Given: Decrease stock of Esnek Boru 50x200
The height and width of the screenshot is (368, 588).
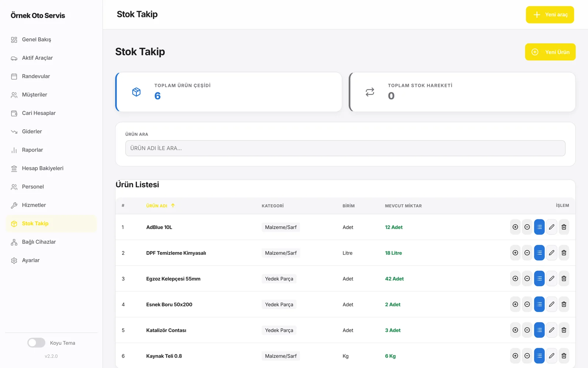Looking at the screenshot, I should (x=527, y=304).
